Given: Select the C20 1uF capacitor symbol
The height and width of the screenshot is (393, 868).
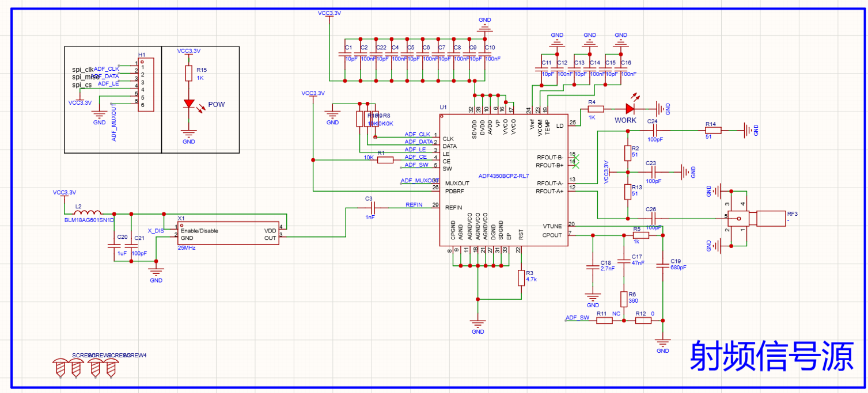Looking at the screenshot, I should 114,246.
